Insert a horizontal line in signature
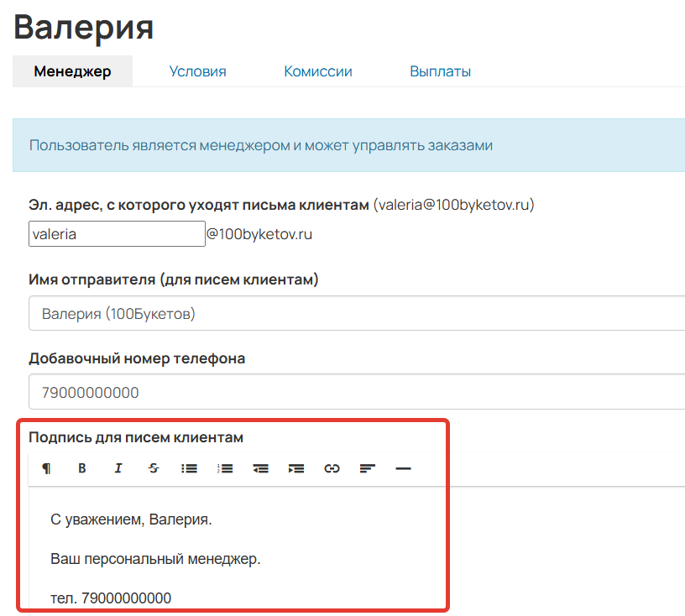The image size is (685, 616). pyautogui.click(x=403, y=468)
